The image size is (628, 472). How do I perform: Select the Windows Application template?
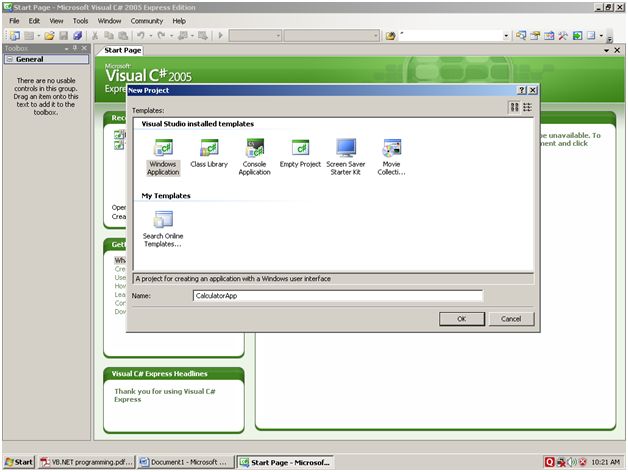tap(163, 157)
